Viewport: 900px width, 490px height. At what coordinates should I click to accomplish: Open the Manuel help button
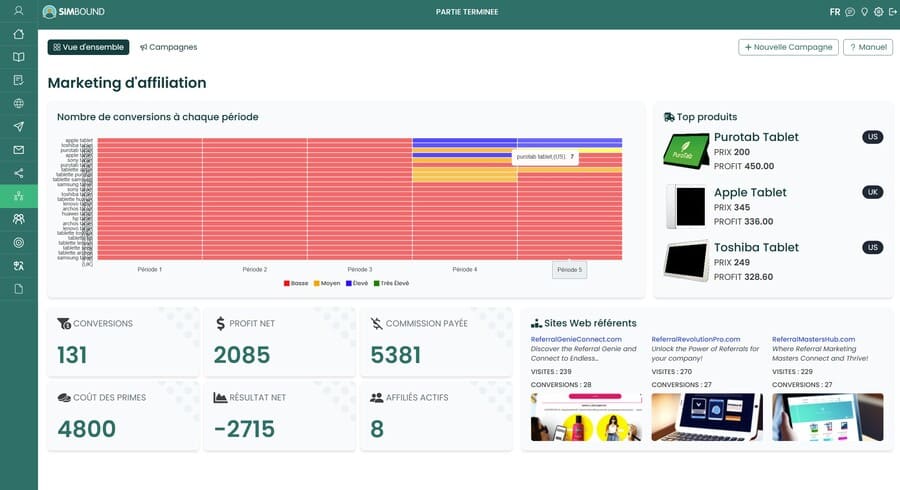(x=868, y=47)
